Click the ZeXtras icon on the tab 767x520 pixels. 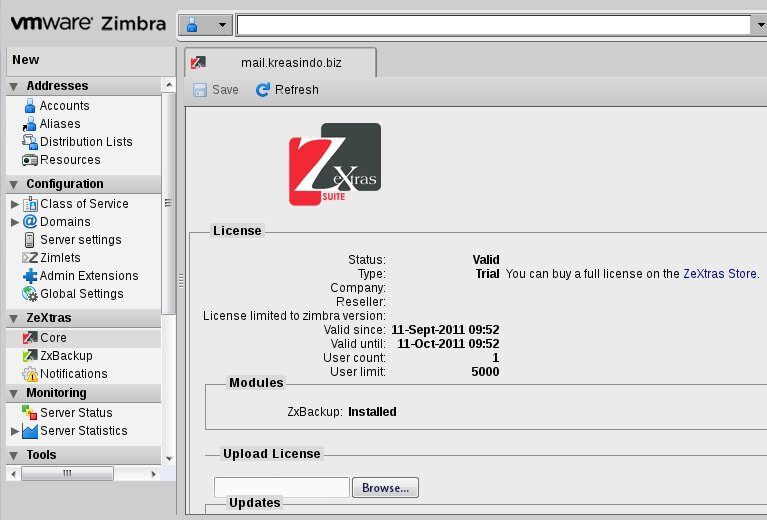tap(198, 63)
